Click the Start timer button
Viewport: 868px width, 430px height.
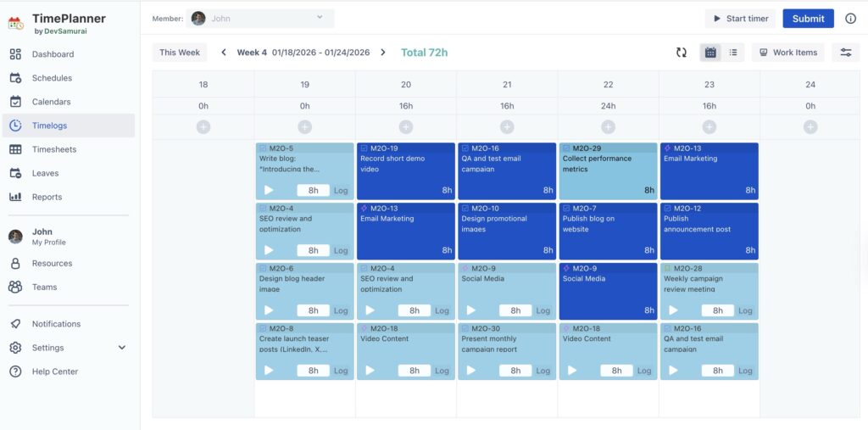tap(740, 19)
